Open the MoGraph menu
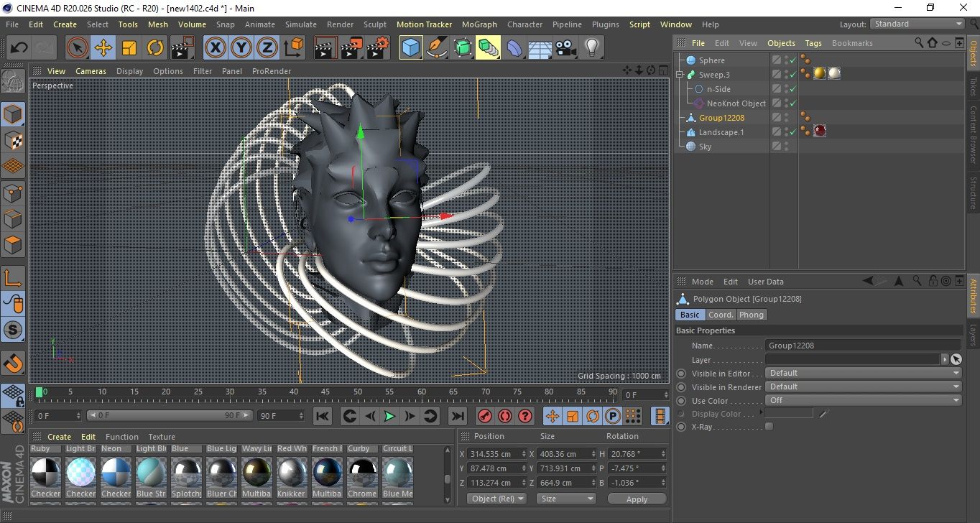Viewport: 980px width, 523px height. tap(479, 24)
